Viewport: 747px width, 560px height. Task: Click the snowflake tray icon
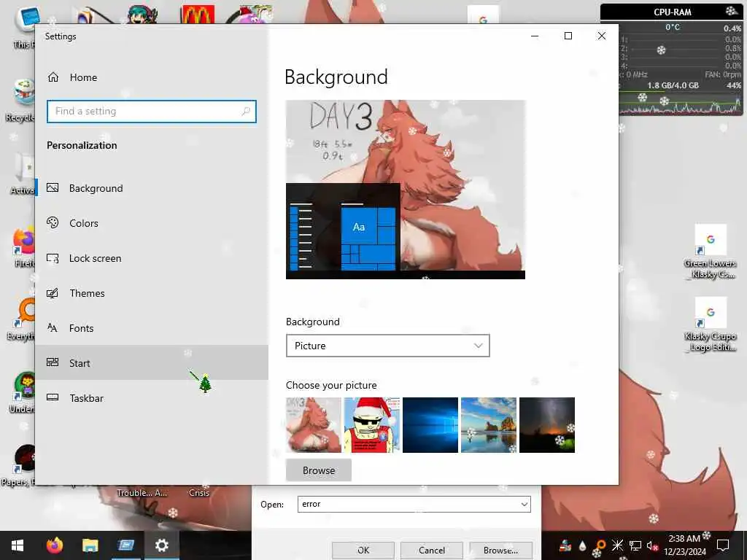pos(617,545)
